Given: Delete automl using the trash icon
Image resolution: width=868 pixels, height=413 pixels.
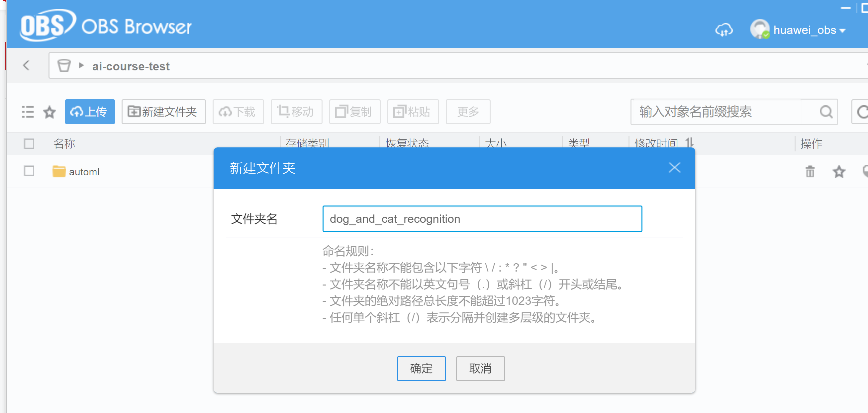Looking at the screenshot, I should tap(810, 171).
